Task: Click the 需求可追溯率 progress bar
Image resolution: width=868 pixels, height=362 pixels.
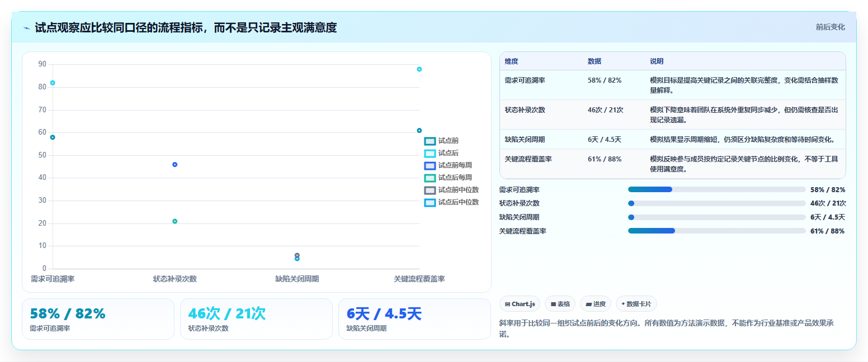Action: (x=716, y=189)
